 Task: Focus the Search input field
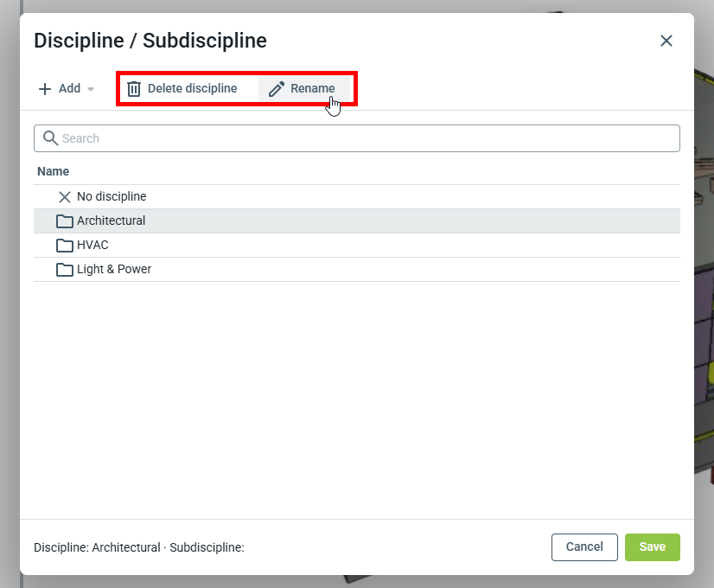coord(363,138)
